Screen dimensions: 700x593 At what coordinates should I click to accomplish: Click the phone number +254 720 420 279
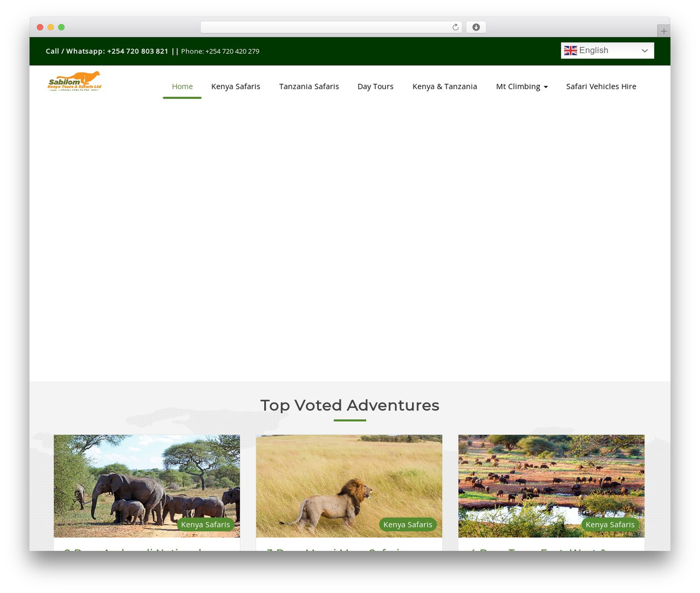tap(232, 51)
